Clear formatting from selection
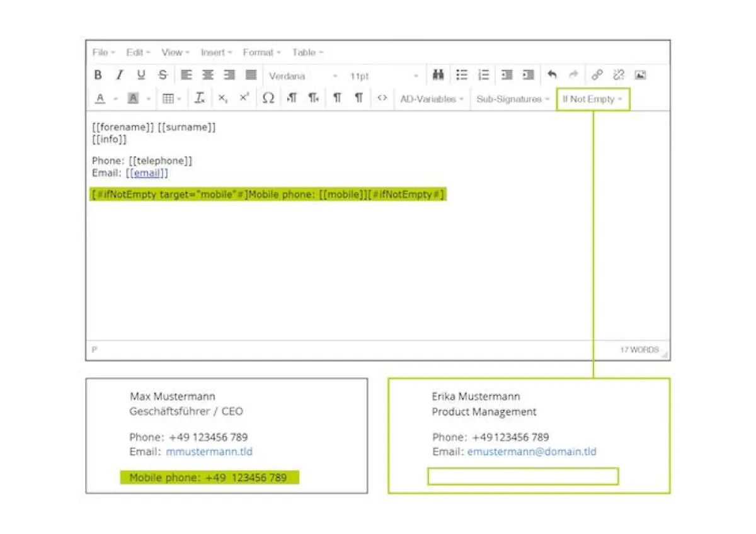This screenshot has width=756, height=534. pyautogui.click(x=200, y=98)
